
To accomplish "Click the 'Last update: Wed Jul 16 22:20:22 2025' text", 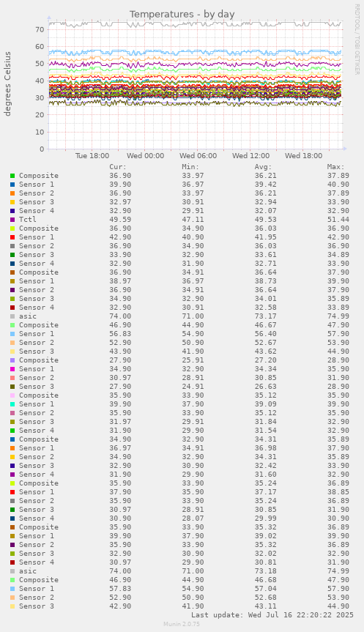I will tap(272, 615).
